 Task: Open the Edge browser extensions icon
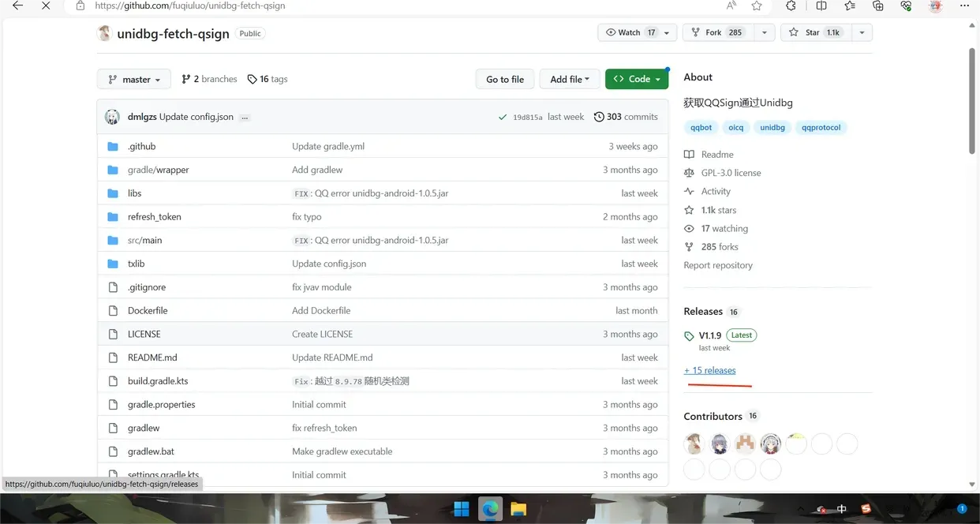point(791,6)
